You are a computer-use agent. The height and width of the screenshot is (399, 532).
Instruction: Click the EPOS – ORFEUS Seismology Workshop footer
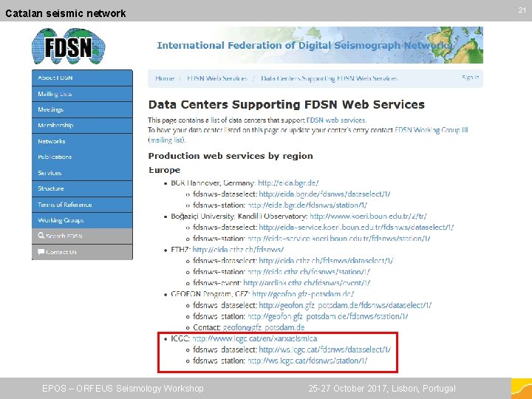[123, 388]
